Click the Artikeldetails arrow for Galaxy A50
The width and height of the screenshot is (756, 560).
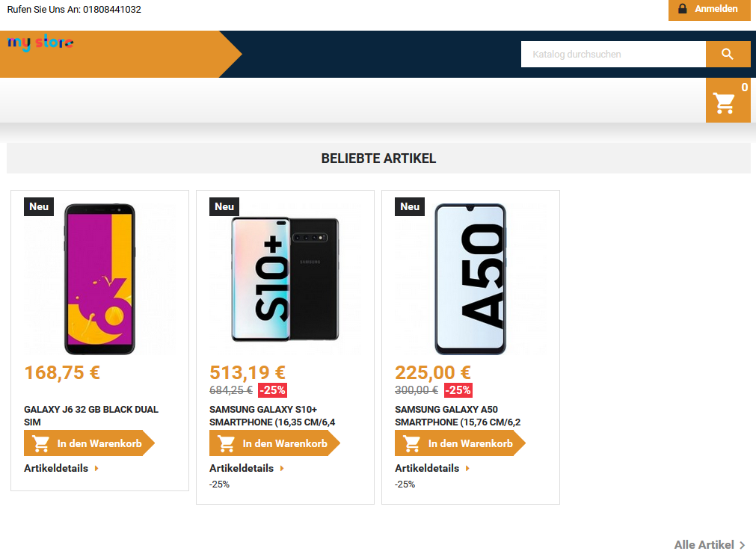[x=467, y=469]
